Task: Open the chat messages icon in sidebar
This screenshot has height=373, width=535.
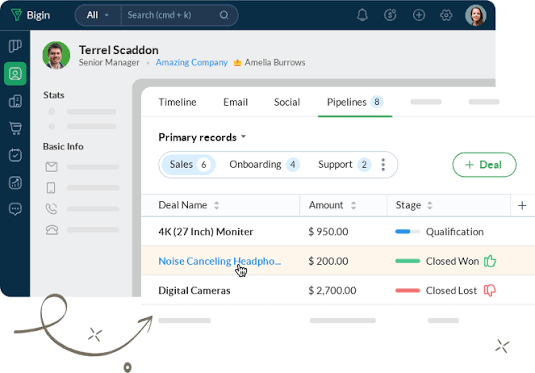Action: [x=15, y=209]
